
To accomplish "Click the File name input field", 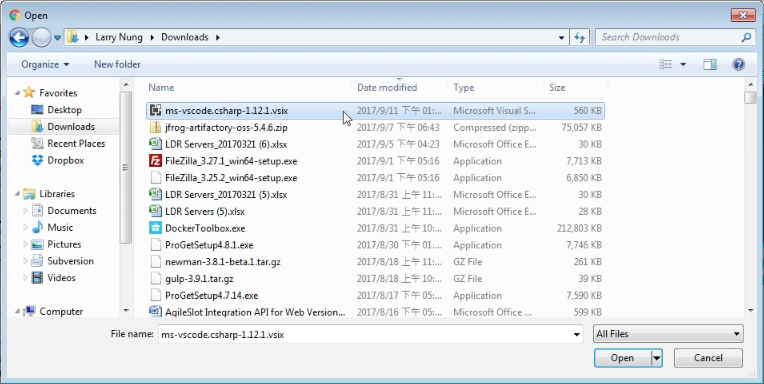I will 370,335.
